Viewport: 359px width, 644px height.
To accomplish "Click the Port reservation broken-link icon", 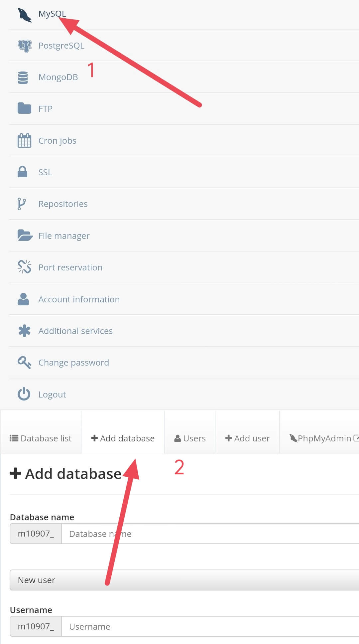I will pyautogui.click(x=24, y=267).
